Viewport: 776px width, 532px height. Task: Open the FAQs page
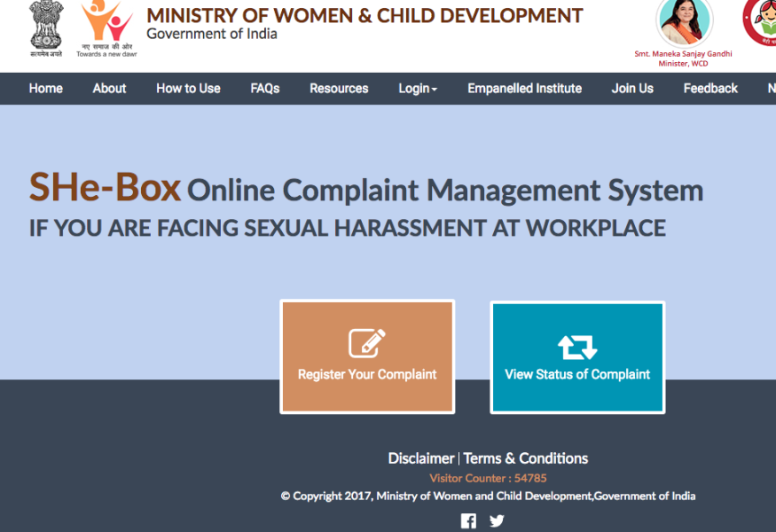(265, 89)
